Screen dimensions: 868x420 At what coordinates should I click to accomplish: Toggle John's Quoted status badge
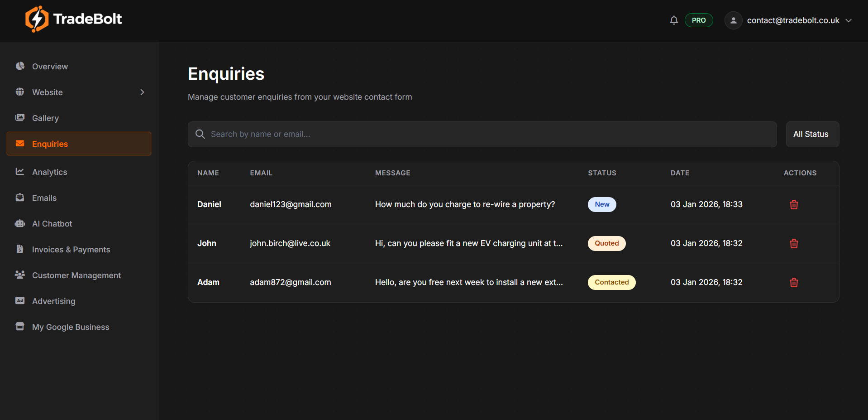[x=606, y=243]
